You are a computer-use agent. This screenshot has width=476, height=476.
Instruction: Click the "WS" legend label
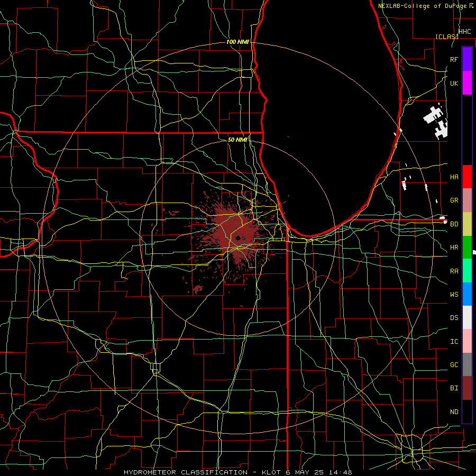pos(454,295)
